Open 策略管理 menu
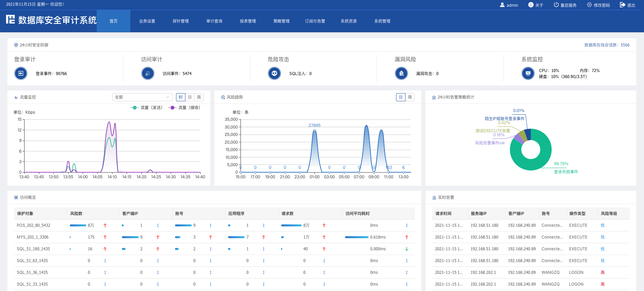Viewport: 644px width, 291px height. click(282, 21)
